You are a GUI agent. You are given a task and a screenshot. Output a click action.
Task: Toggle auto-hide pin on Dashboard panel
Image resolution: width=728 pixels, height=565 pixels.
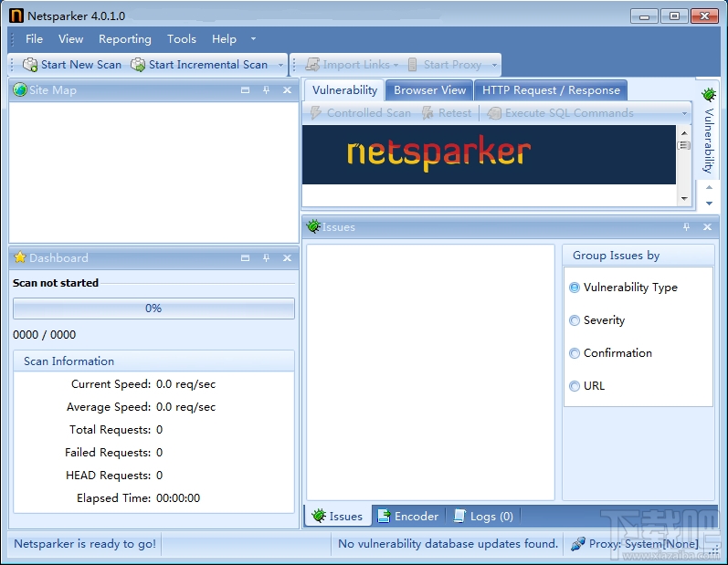coord(266,258)
